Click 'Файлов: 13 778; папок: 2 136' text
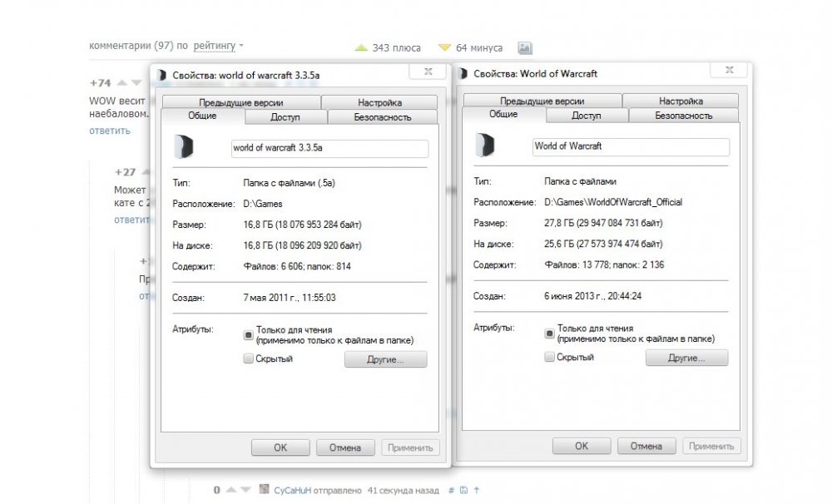 [604, 264]
